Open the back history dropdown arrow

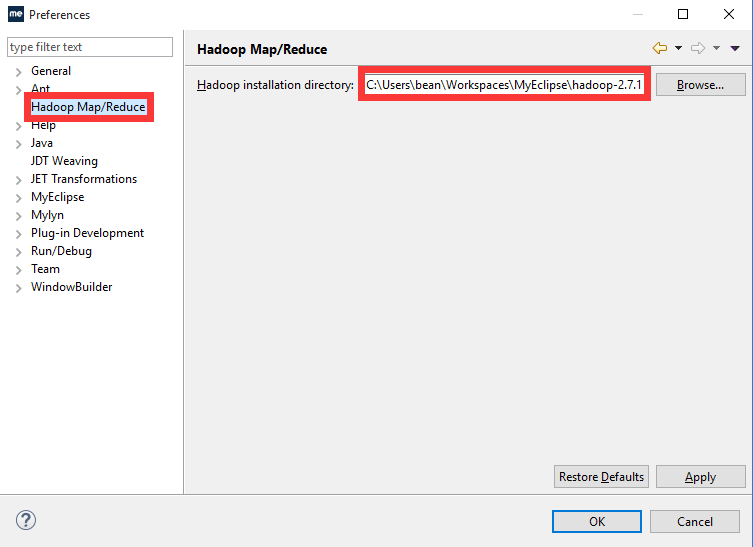pos(678,48)
